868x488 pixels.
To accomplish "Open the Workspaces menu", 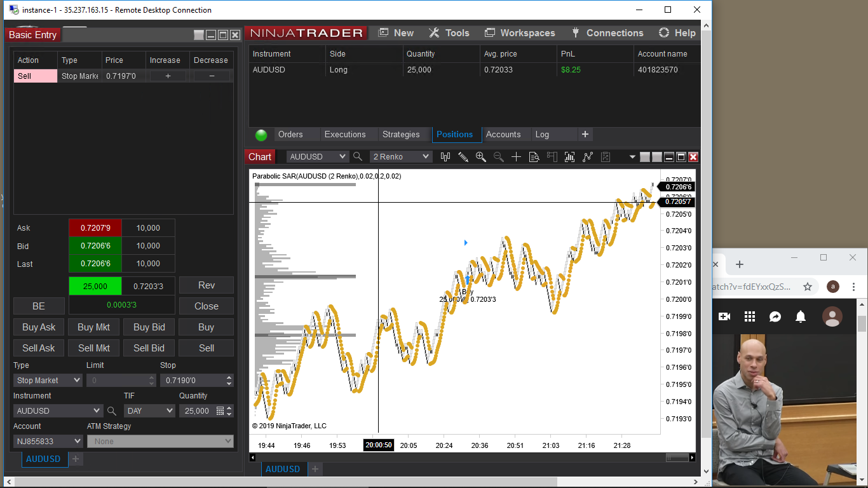I will point(520,33).
